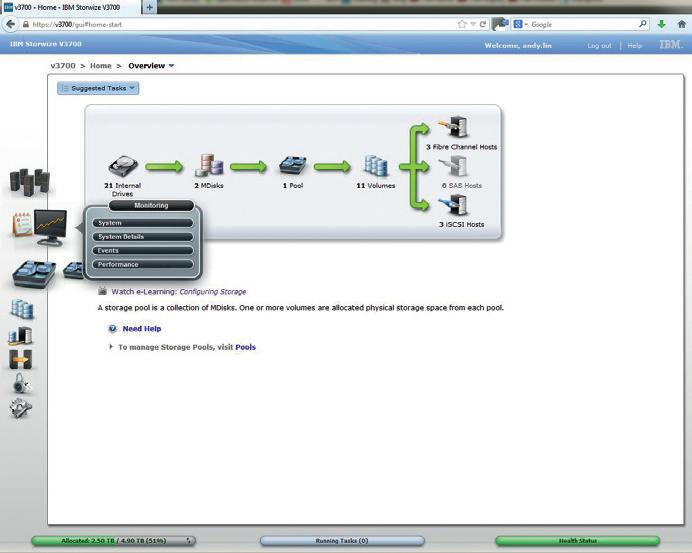Open the URL history dropdown arrow
This screenshot has width=692, height=553.
(473, 24)
